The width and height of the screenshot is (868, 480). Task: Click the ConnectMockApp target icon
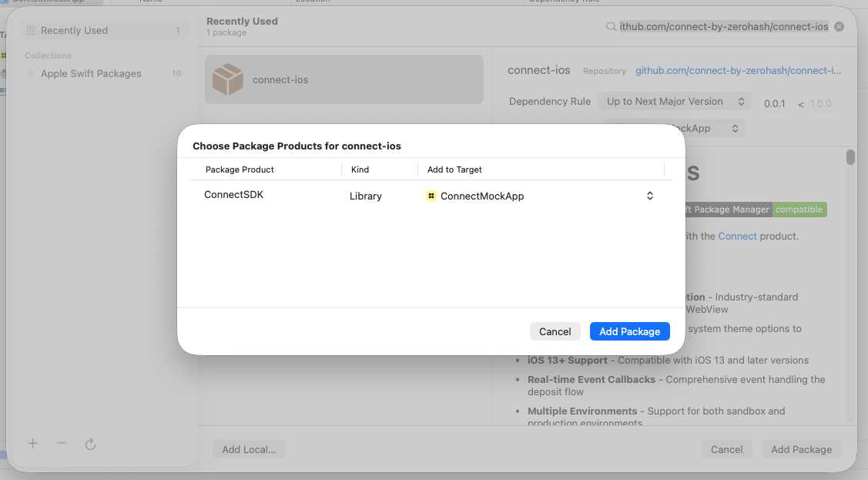pos(431,196)
